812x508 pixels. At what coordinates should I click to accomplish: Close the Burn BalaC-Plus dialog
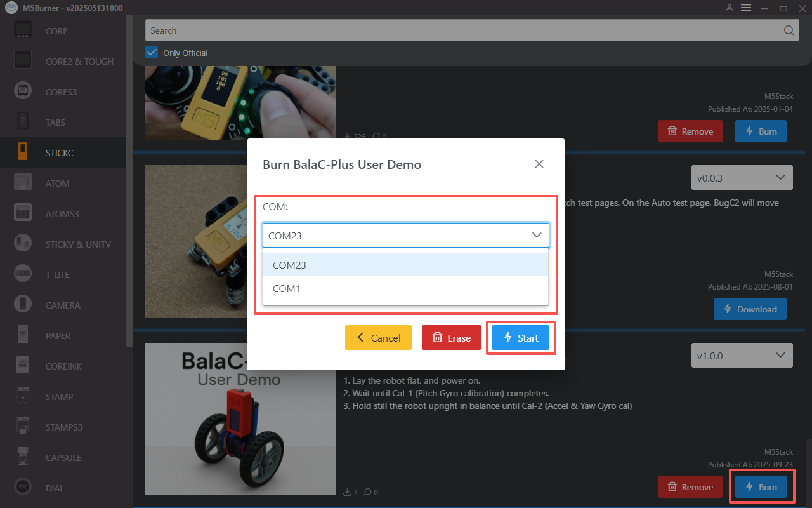pos(539,164)
